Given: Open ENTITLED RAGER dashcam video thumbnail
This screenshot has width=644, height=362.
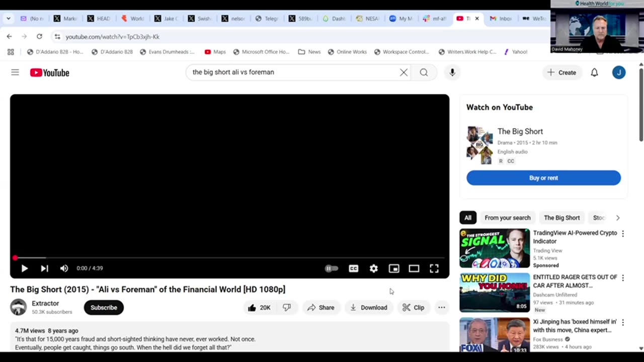Looking at the screenshot, I should (495, 293).
